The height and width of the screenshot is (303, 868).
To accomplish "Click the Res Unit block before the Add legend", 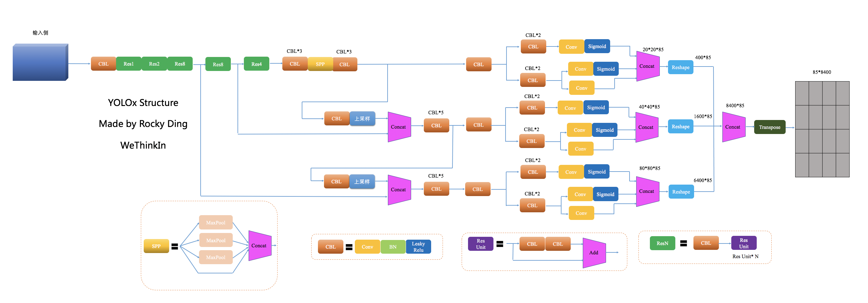I will [480, 244].
